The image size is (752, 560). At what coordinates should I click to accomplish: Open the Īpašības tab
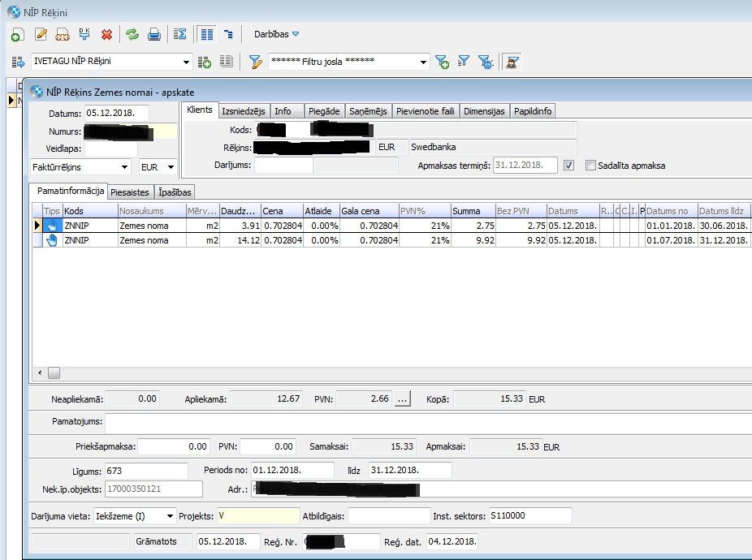click(x=175, y=192)
